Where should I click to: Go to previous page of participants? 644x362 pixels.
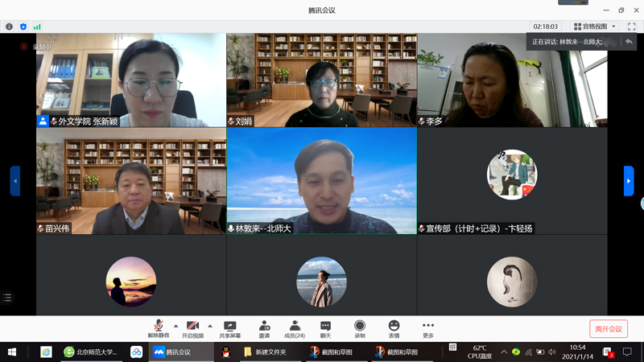[x=15, y=181]
